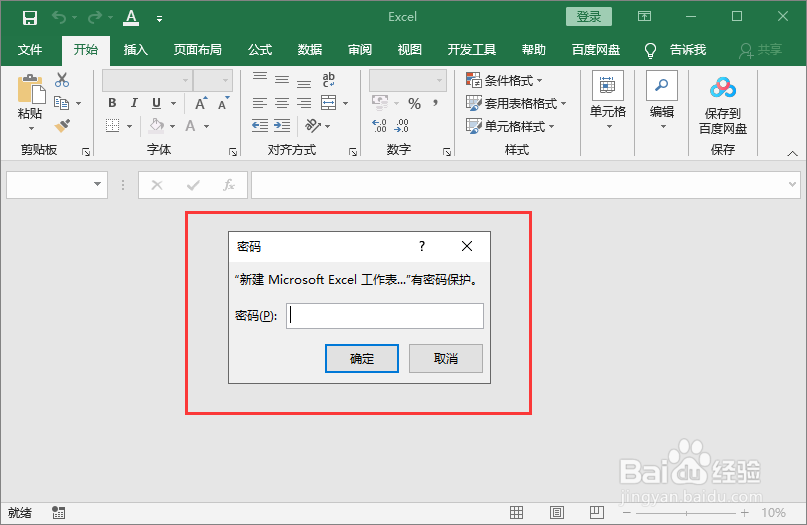This screenshot has height=525, width=807.
Task: Click Decrease Indent icon
Action: (260, 126)
